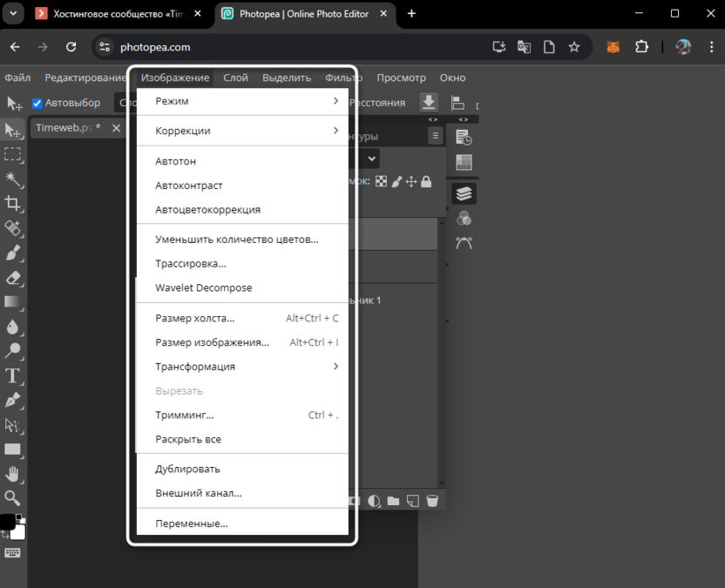
Task: Toggle the Автовыбор checkbox
Action: click(37, 103)
